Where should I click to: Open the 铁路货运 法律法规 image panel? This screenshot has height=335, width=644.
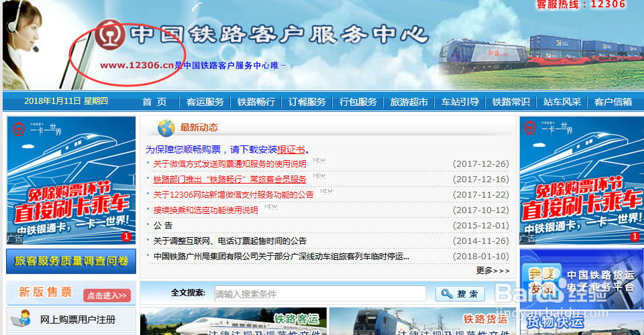pyautogui.click(x=421, y=322)
